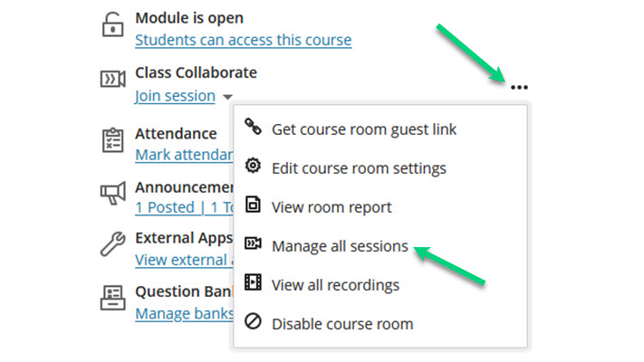Select Get course room guest link
This screenshot has height=362, width=644.
364,129
